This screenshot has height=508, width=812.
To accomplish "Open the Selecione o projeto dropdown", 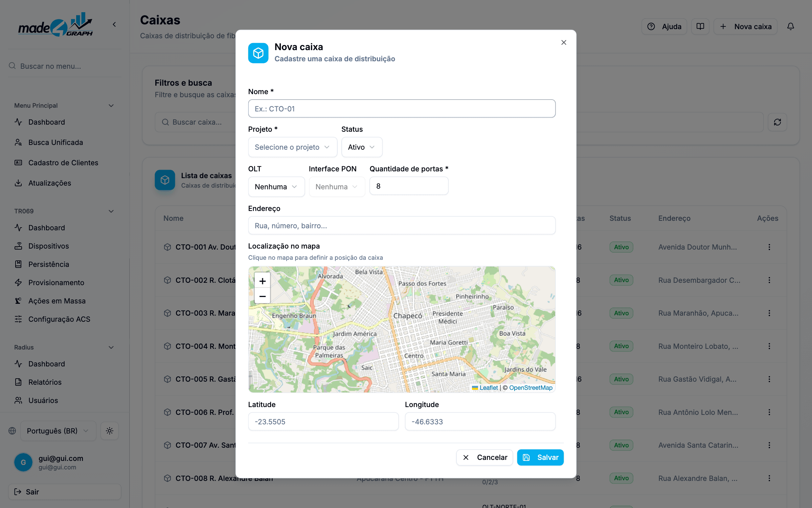I will tap(293, 147).
